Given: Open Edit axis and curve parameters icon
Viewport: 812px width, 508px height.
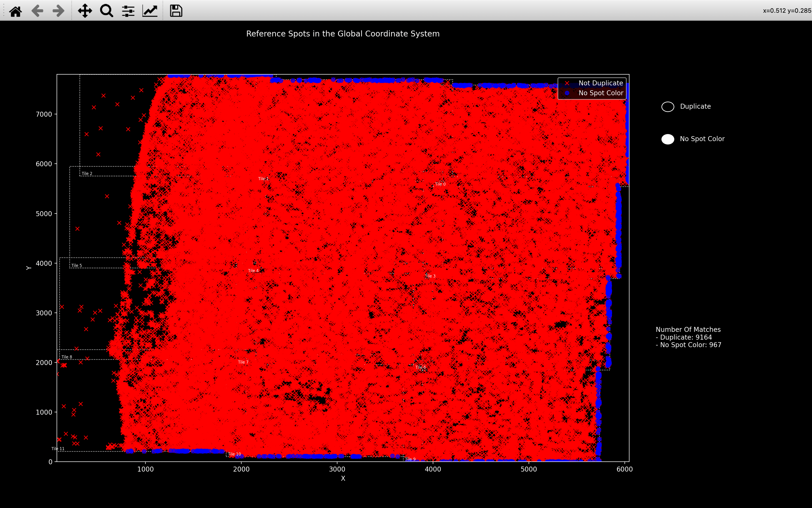Looking at the screenshot, I should 150,11.
